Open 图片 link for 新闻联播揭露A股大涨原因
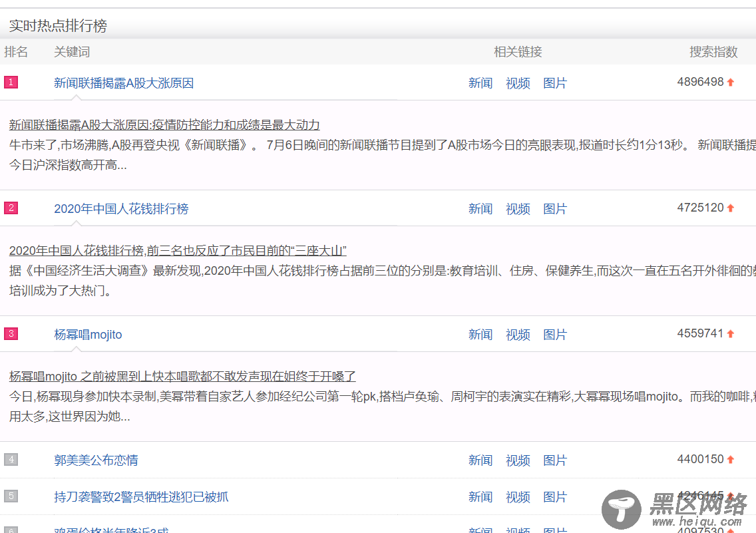 click(x=555, y=83)
